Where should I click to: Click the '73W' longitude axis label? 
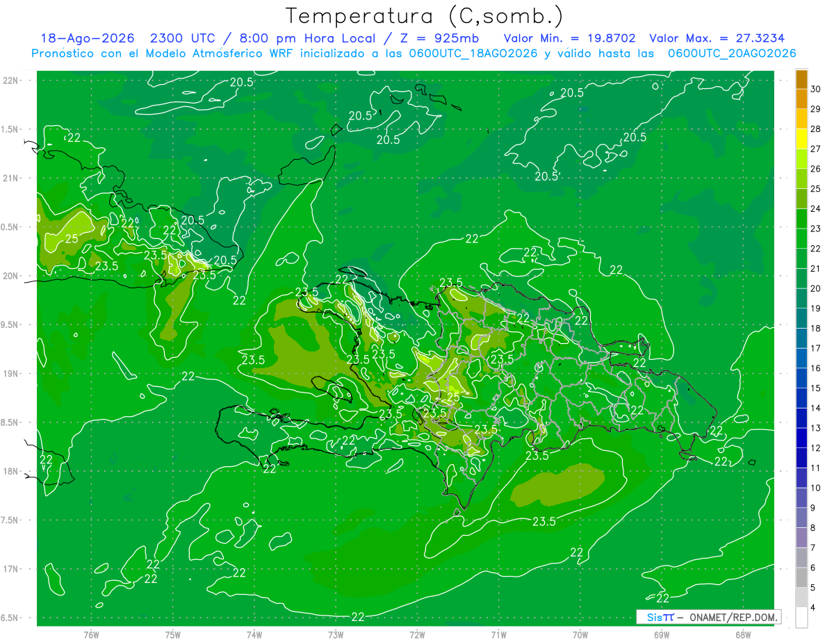click(336, 634)
